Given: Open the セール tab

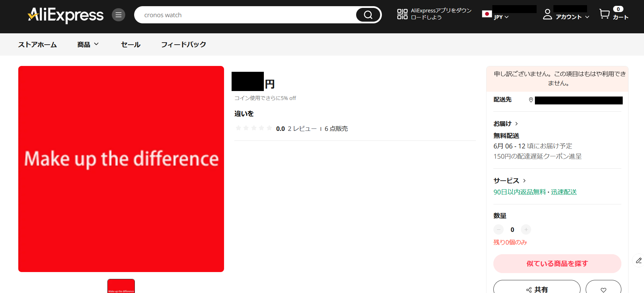Looking at the screenshot, I should (131, 44).
